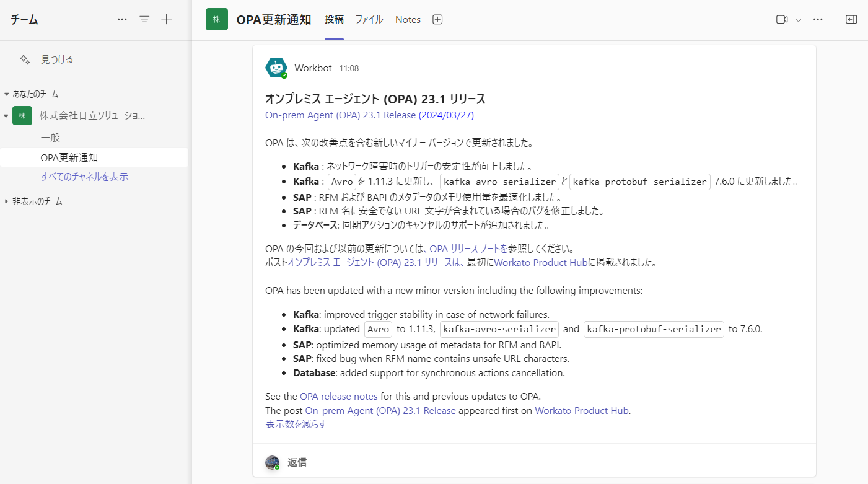This screenshot has height=484, width=868.
Task: Switch to the ファイル tab
Action: (x=369, y=19)
